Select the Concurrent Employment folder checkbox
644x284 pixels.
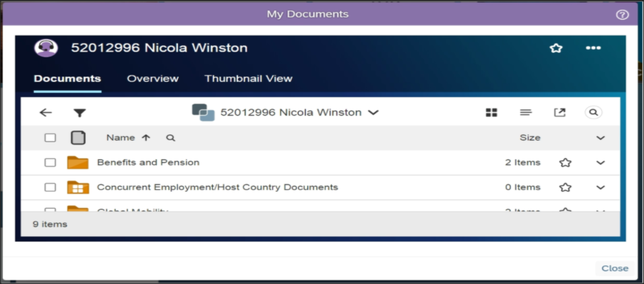(50, 188)
